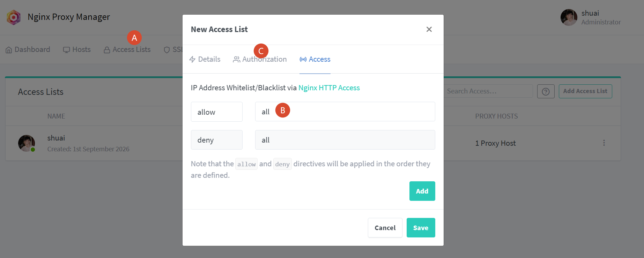Select Access Lists in the top navigation
The width and height of the screenshot is (644, 258).
(x=127, y=50)
